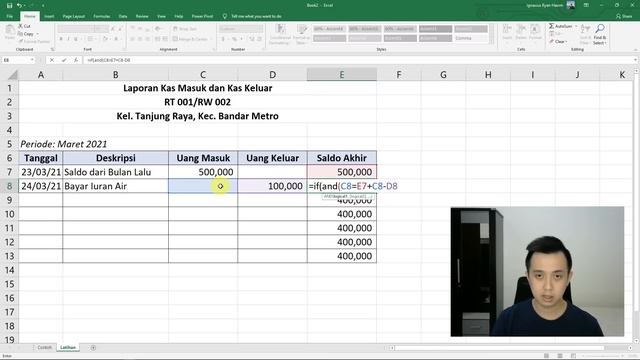640x360 pixels.
Task: Add a new sheet with plus icon
Action: point(93,348)
